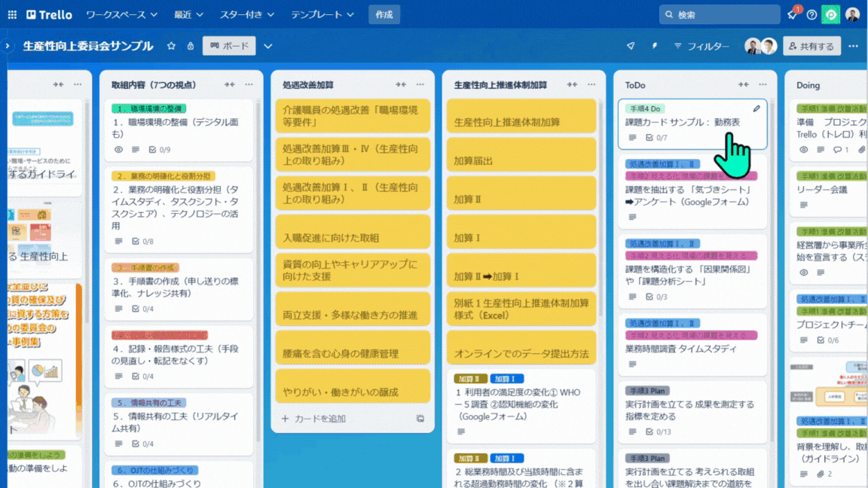Click the blue 加算Ⅰ label on 利用者の満足度 card

click(506, 379)
